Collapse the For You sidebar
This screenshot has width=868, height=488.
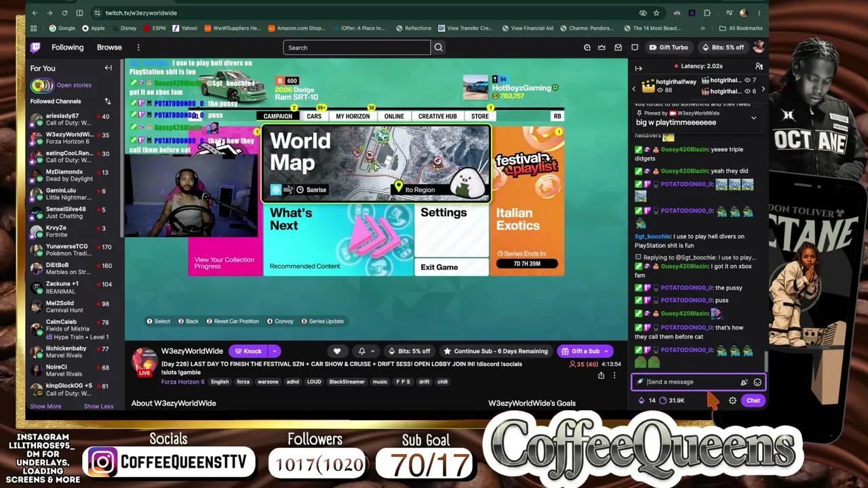pos(108,68)
